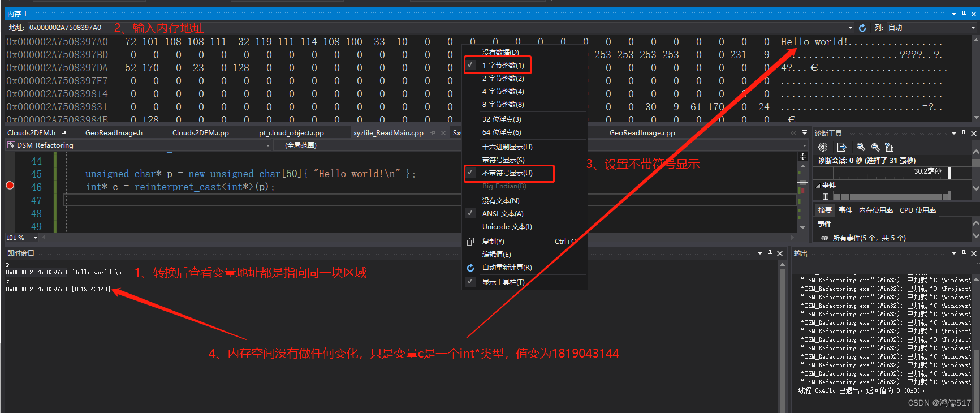The height and width of the screenshot is (413, 980).
Task: Switch to GeoReadImage.cpp tab
Action: [642, 132]
